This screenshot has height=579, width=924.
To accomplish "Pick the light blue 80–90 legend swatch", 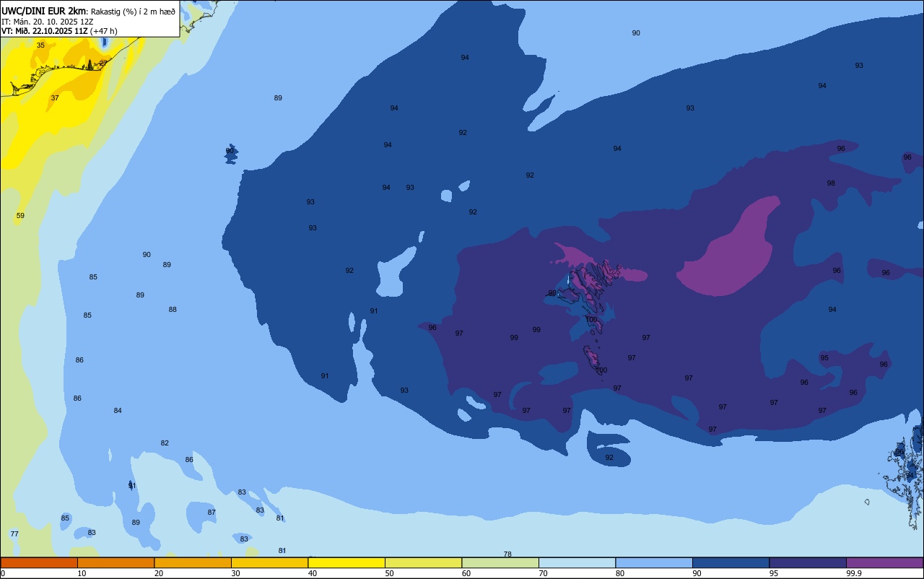I will [654, 562].
